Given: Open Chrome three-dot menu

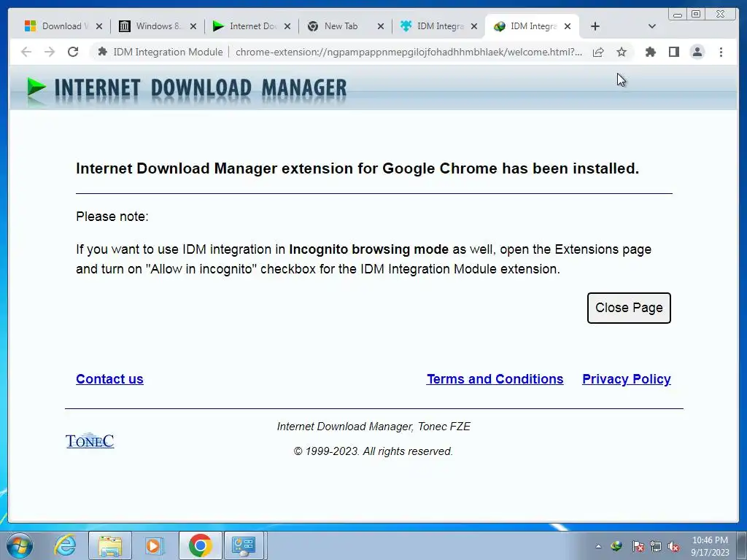Looking at the screenshot, I should pyautogui.click(x=721, y=52).
